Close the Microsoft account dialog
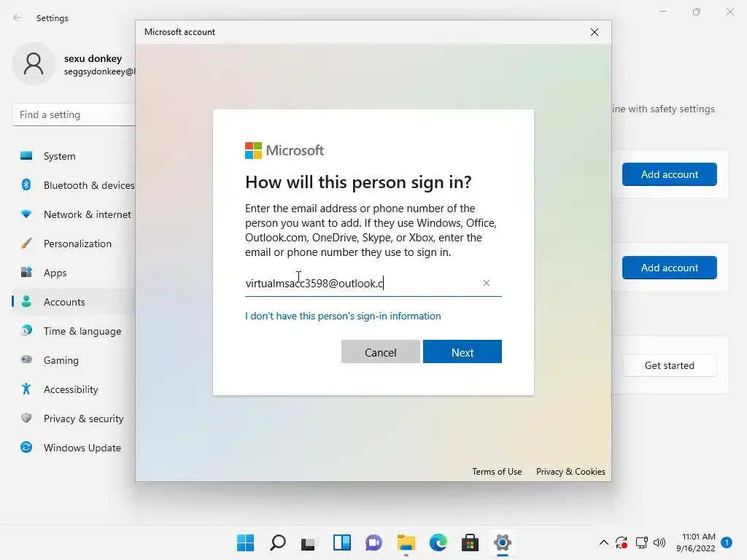 point(594,32)
